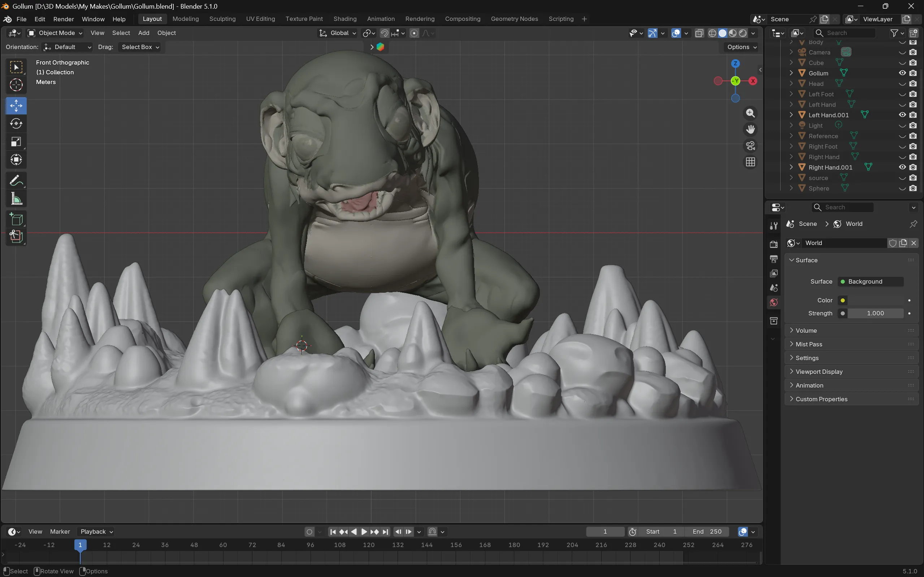Open the File menu
924x577 pixels.
click(21, 19)
